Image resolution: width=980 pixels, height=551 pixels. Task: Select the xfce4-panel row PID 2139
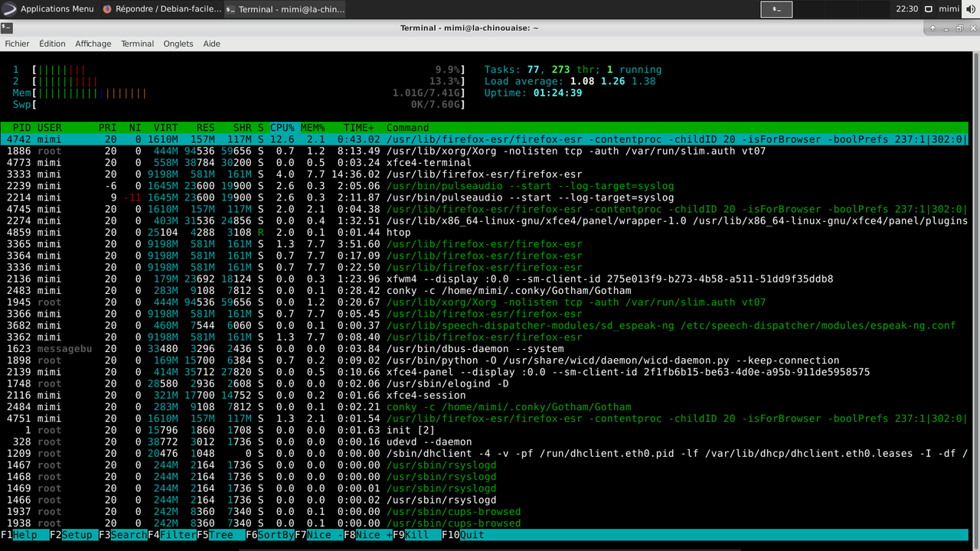[x=484, y=372]
